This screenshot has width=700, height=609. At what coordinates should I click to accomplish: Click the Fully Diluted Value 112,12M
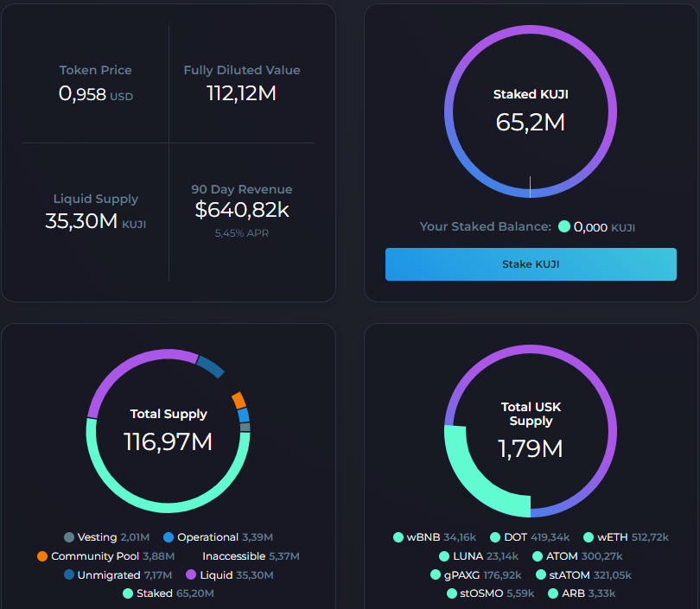241,93
